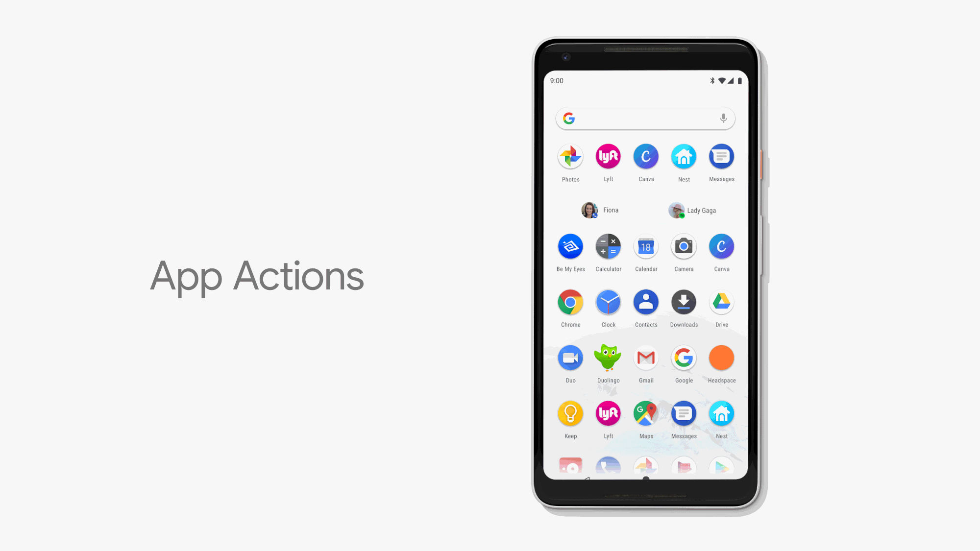Viewport: 980px width, 551px height.
Task: Open the Google Keep app
Action: pyautogui.click(x=571, y=413)
